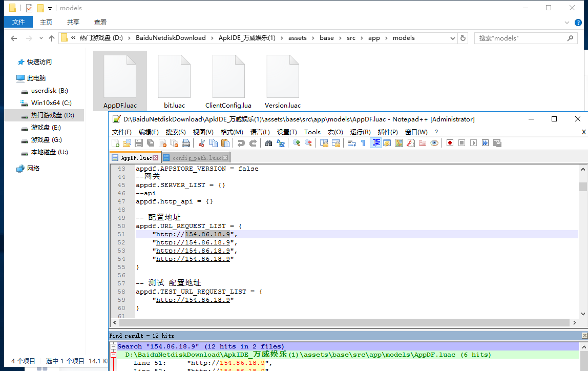Screen dimensions: 588x371
Task: Click the Zoom Out icon
Action: click(x=308, y=143)
